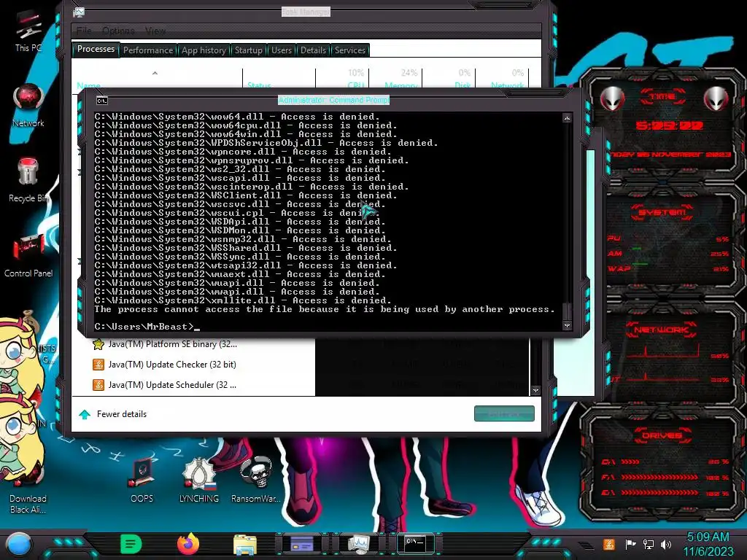The width and height of the screenshot is (747, 560).
Task: Switch to the Details tab
Action: [314, 50]
